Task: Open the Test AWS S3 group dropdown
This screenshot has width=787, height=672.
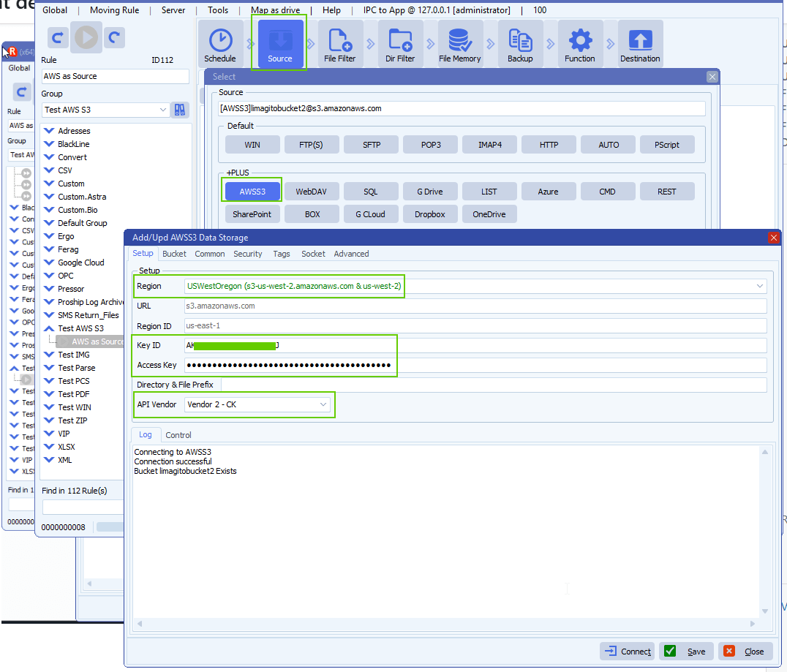Action: pos(162,110)
